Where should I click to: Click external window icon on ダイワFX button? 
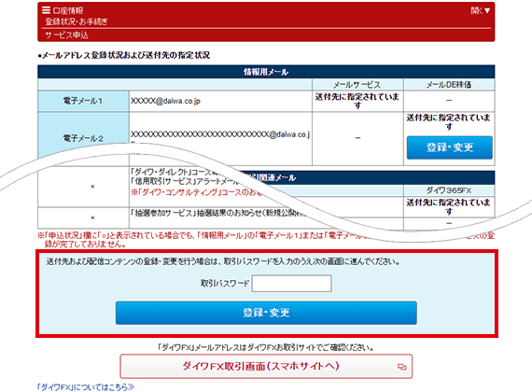(402, 367)
